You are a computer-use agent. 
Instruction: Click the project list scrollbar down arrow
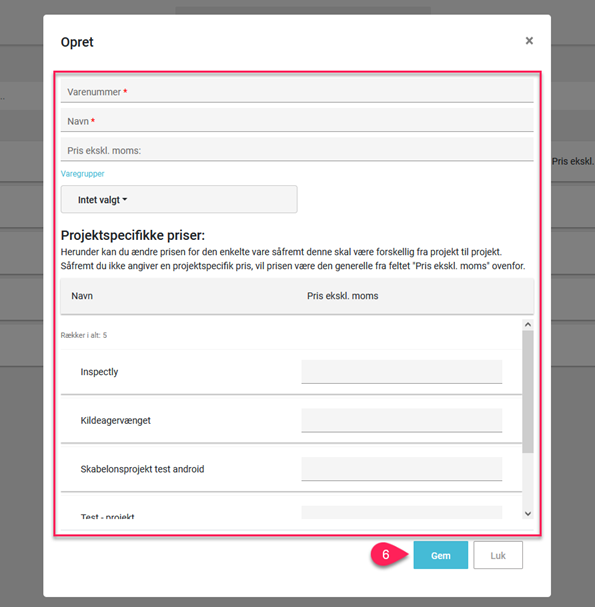tap(528, 513)
